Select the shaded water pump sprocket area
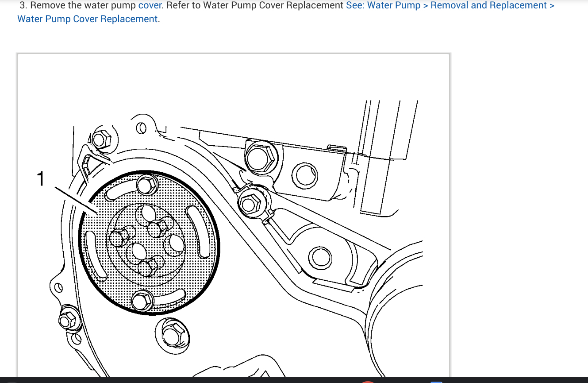 pos(148,243)
